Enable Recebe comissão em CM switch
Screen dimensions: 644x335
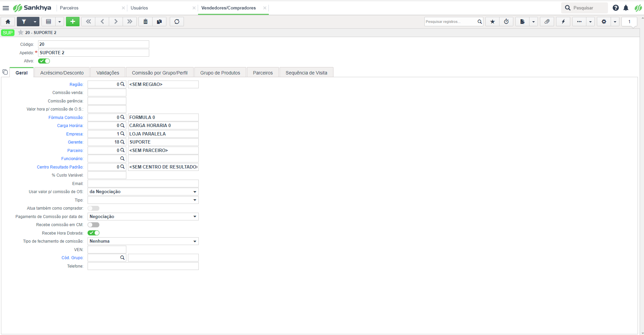(x=93, y=225)
